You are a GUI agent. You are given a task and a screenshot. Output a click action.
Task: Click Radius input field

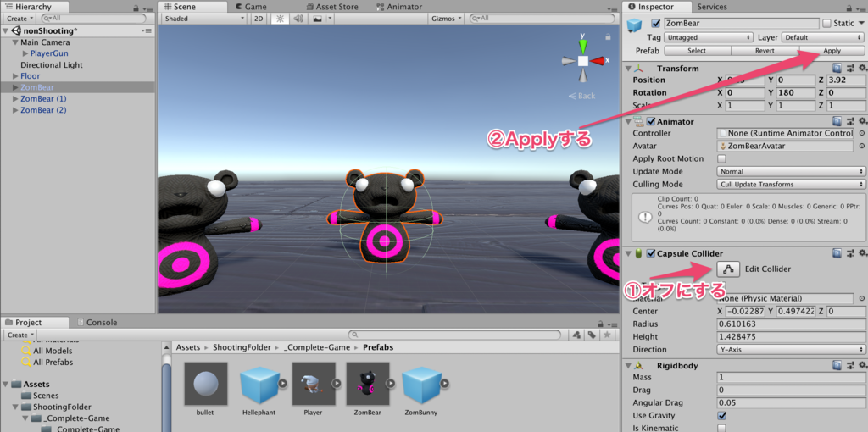[791, 324]
